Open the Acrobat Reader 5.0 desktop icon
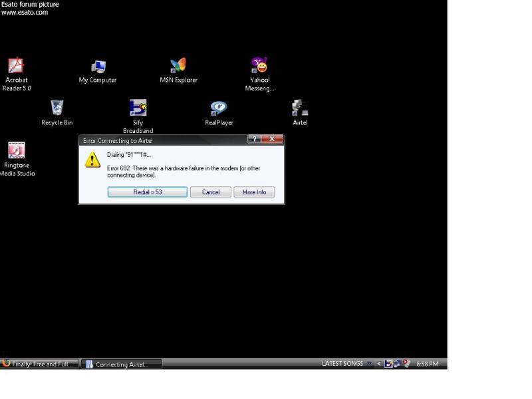 (16, 74)
